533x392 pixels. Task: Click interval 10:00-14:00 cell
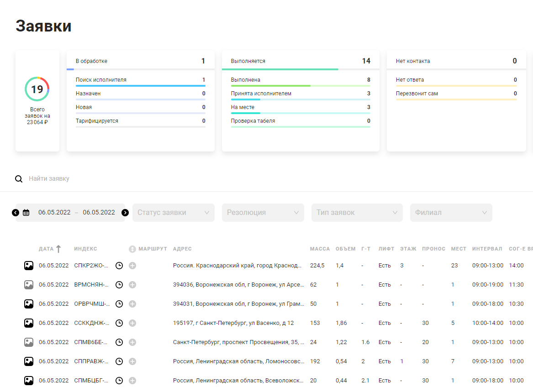[x=487, y=323]
